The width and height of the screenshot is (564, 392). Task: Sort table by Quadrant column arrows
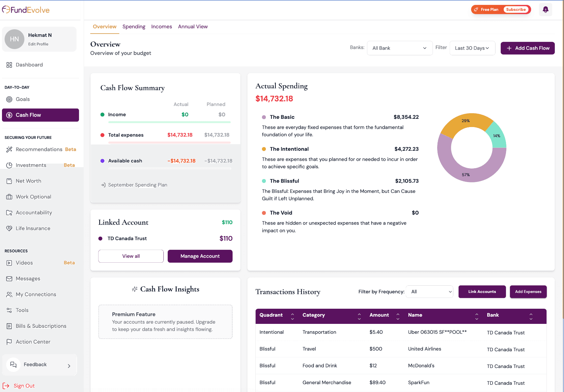point(292,317)
